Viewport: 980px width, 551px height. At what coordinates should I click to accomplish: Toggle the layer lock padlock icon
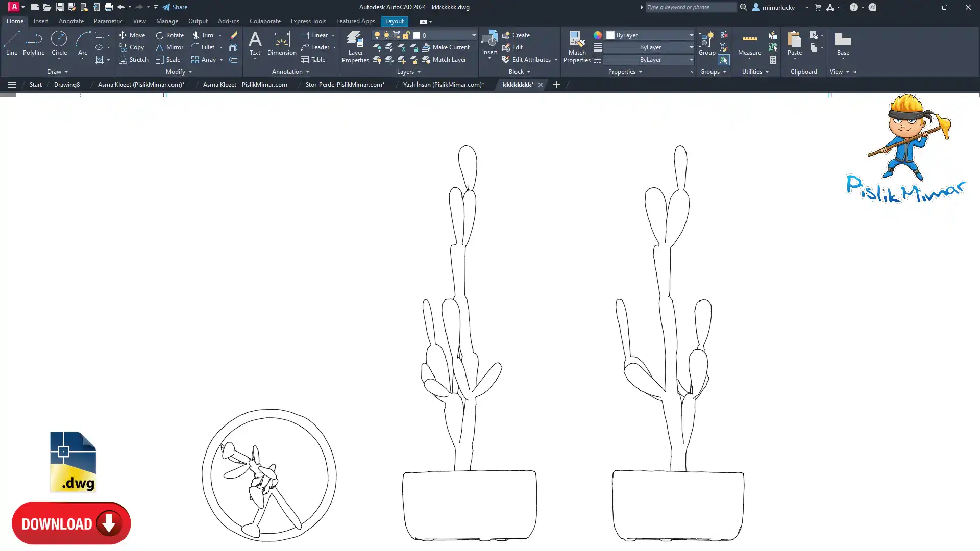(x=406, y=35)
